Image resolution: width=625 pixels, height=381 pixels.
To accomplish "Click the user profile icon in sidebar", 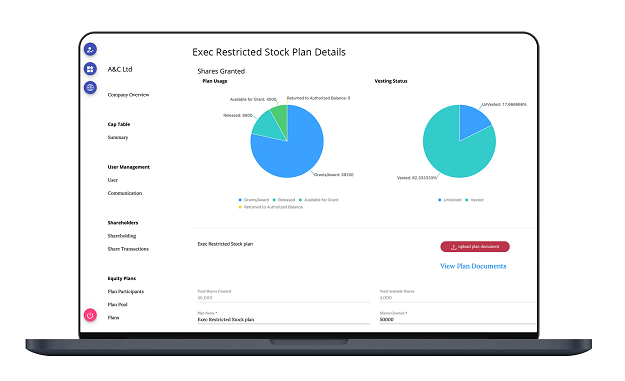I will coord(90,49).
